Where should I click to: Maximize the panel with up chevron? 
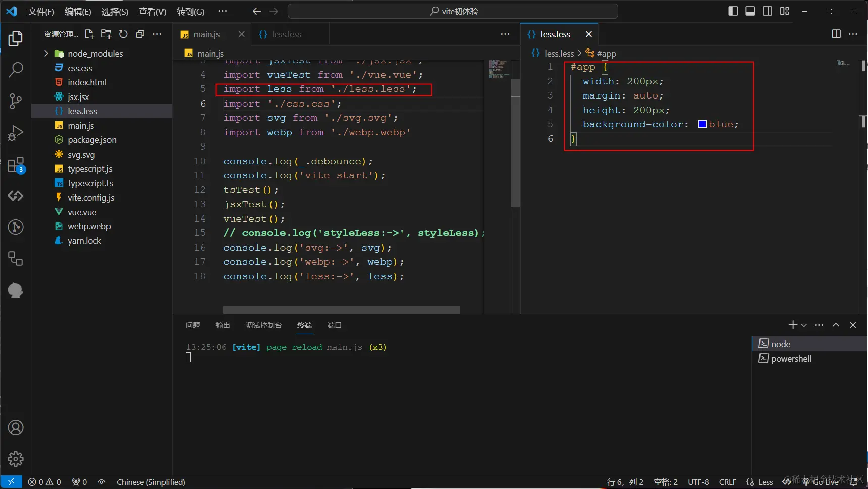836,325
